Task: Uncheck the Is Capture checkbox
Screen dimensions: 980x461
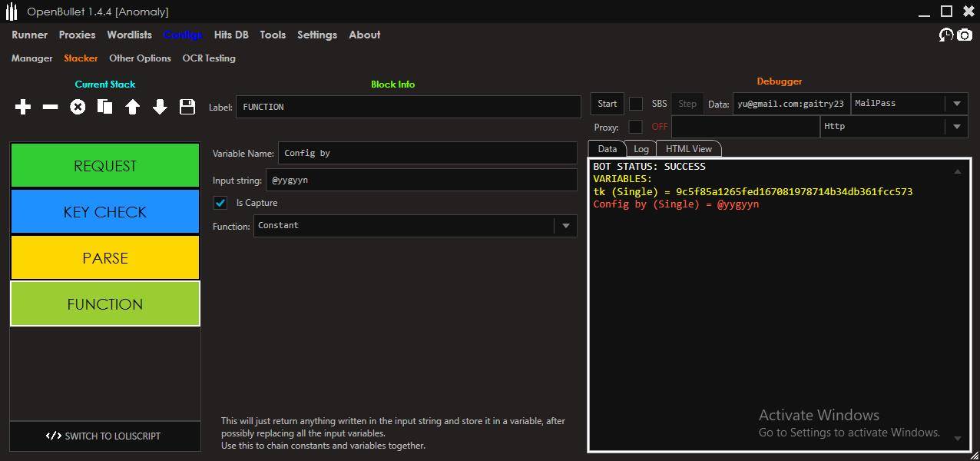Action: 220,203
